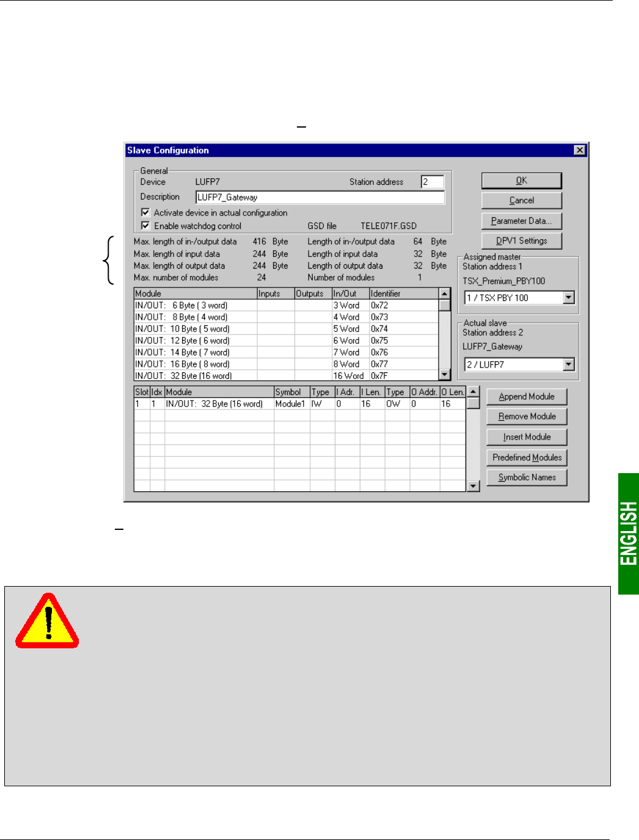Screen dimensions: 639x840
Task: Open the assigned master dropdown arrow
Action: tap(569, 297)
